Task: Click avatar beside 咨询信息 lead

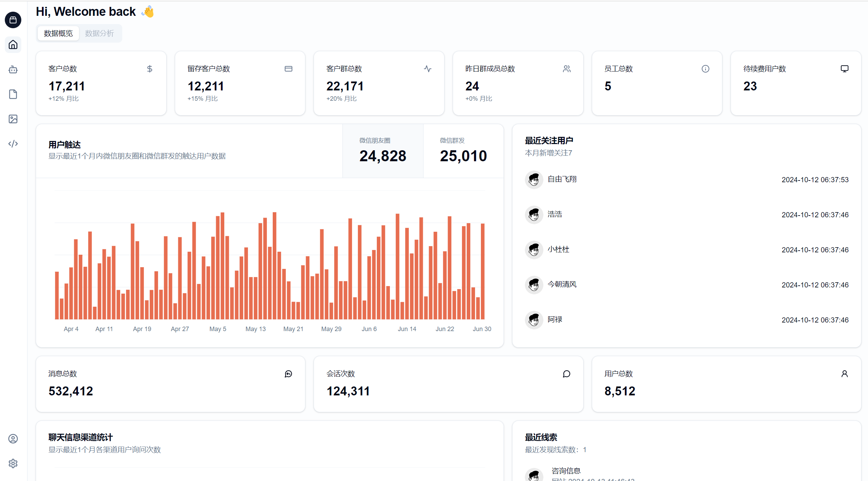Action: pos(534,475)
